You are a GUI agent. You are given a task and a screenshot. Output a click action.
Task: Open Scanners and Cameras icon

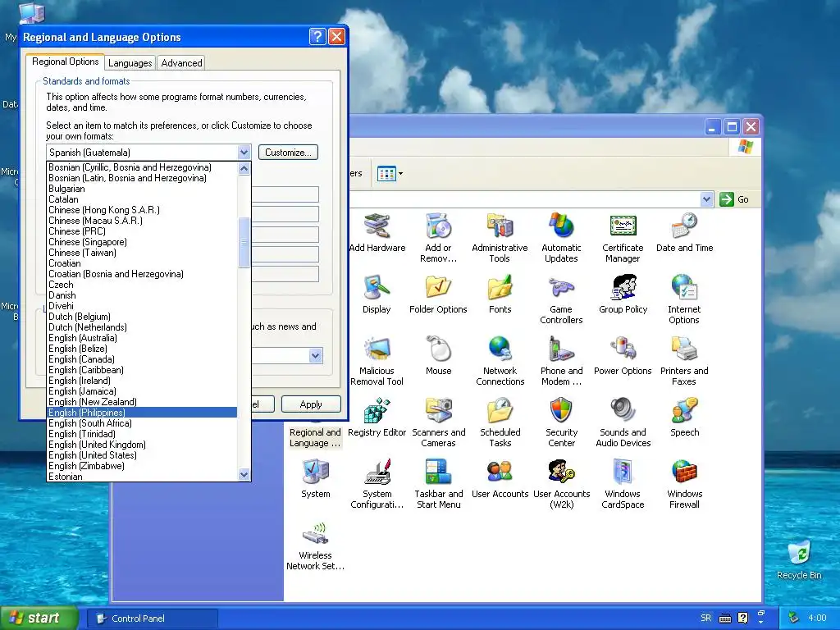(438, 422)
